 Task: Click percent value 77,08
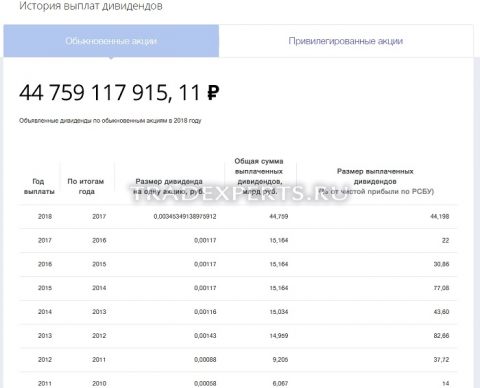441,288
